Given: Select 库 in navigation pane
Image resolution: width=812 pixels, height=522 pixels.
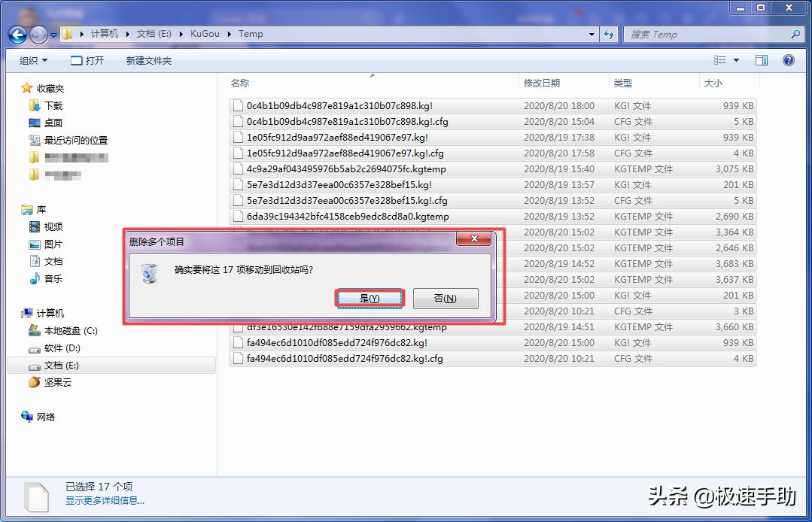Looking at the screenshot, I should tap(41, 210).
